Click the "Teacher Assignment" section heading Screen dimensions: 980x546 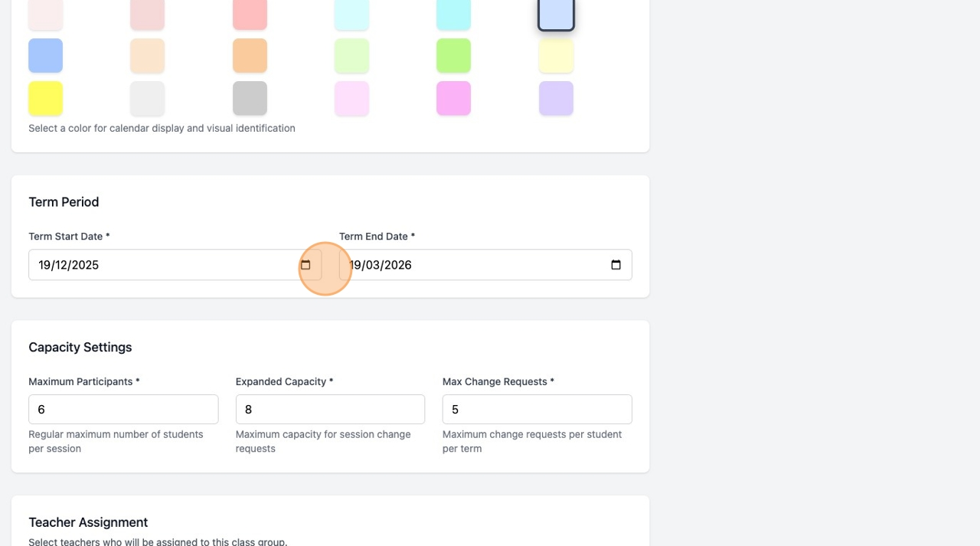88,522
